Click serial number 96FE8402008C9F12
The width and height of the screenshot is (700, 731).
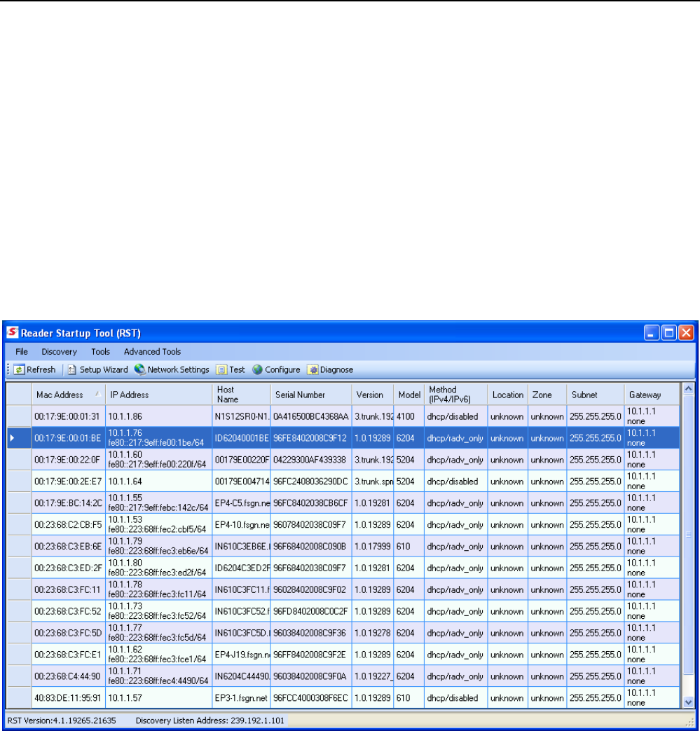[310, 438]
